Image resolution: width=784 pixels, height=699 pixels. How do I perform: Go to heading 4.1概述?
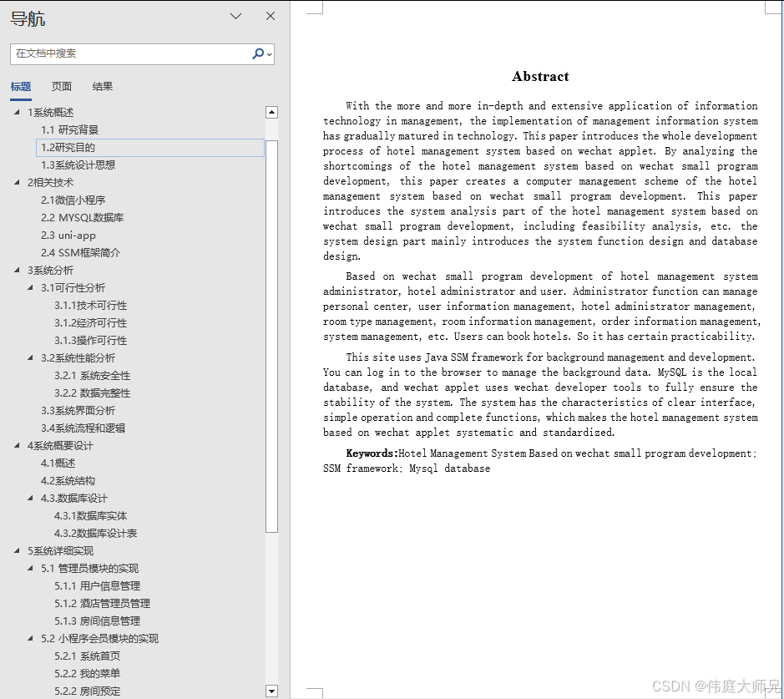click(58, 463)
